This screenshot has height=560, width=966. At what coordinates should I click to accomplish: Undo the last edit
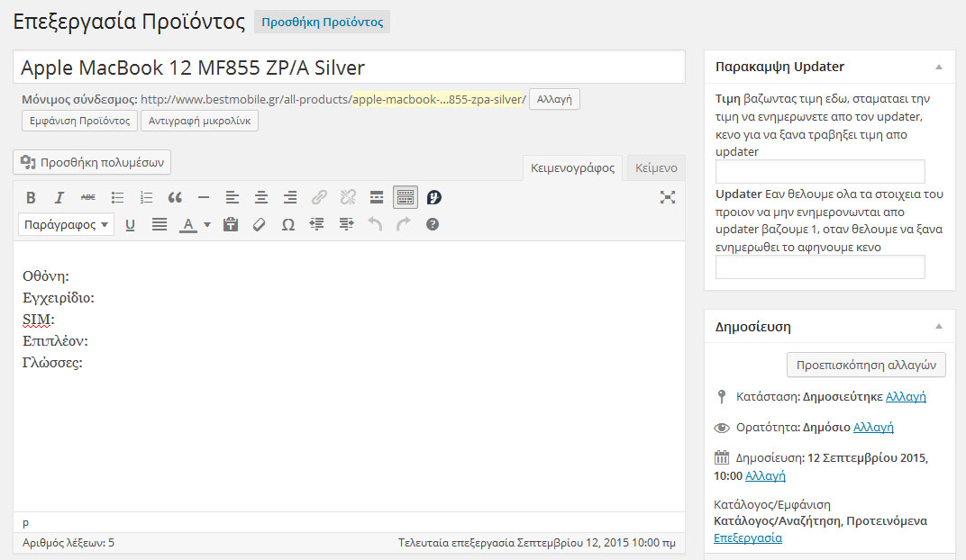375,224
